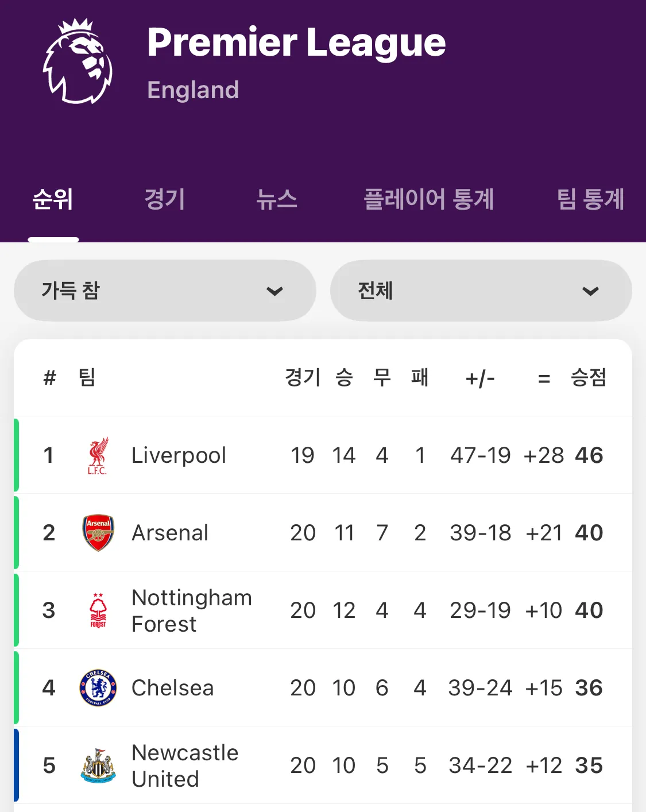Select the 순위 tab
646x812 pixels.
53,199
